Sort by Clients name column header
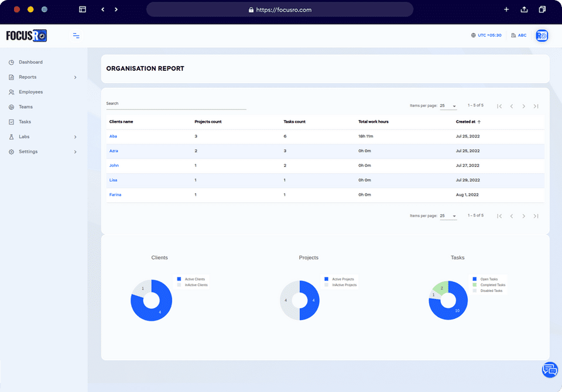The width and height of the screenshot is (562, 392). tap(121, 122)
